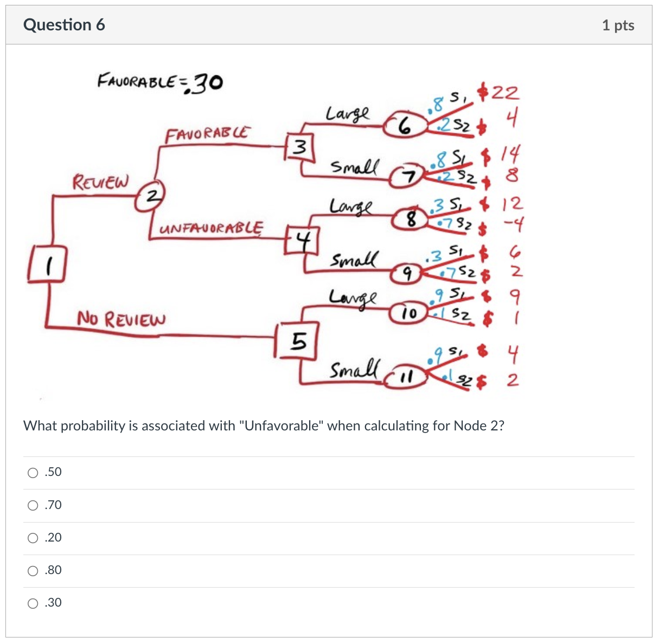Viewport: 659px width, 644px height.
Task: Click the REVIEW branch label
Action: pyautogui.click(x=100, y=182)
